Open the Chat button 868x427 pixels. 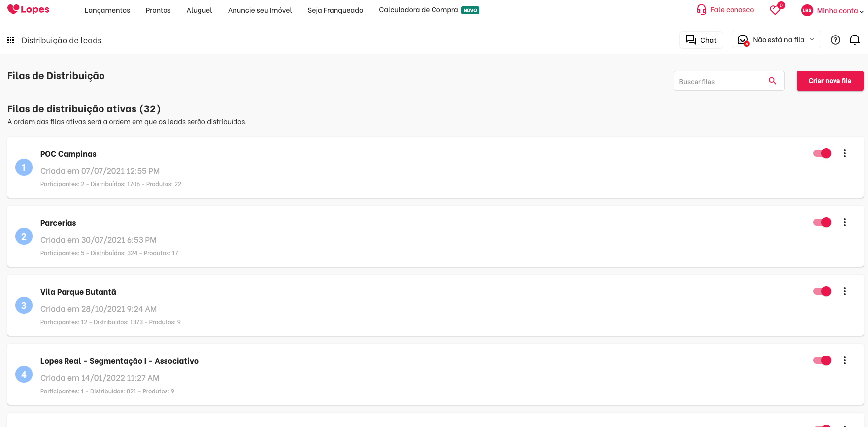pyautogui.click(x=701, y=40)
